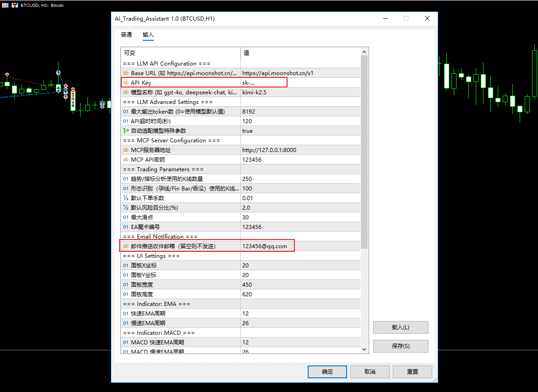Viewport: 538px width, 392px height.
Task: Click the scroll up arrow of parameter list
Action: [364, 52]
